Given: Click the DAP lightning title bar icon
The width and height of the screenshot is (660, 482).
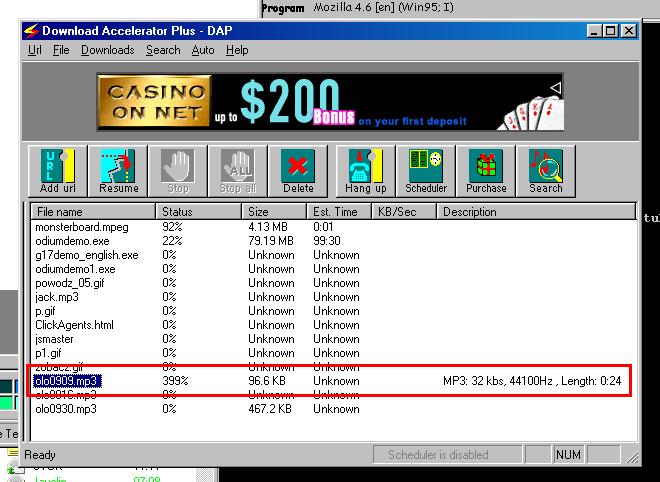Looking at the screenshot, I should [31, 31].
